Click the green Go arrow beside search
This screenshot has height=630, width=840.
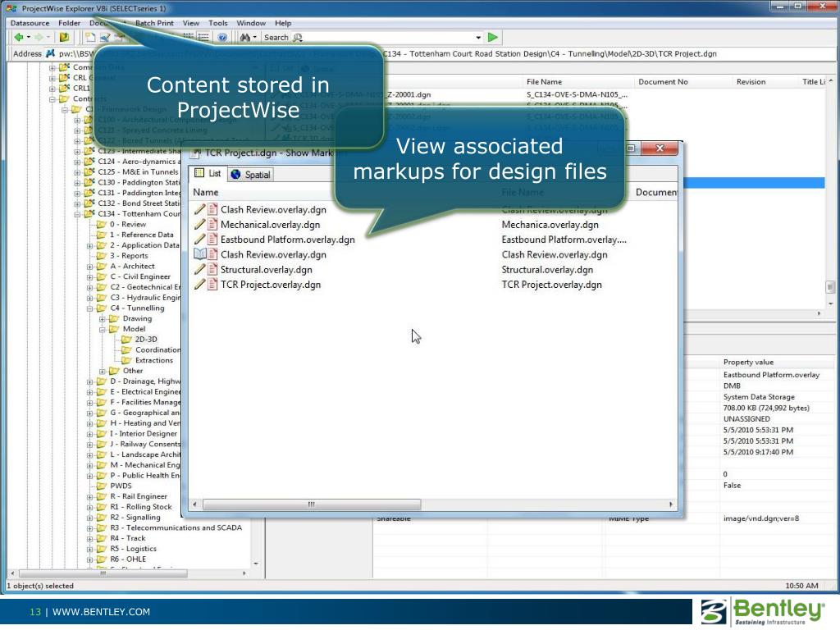coord(493,37)
